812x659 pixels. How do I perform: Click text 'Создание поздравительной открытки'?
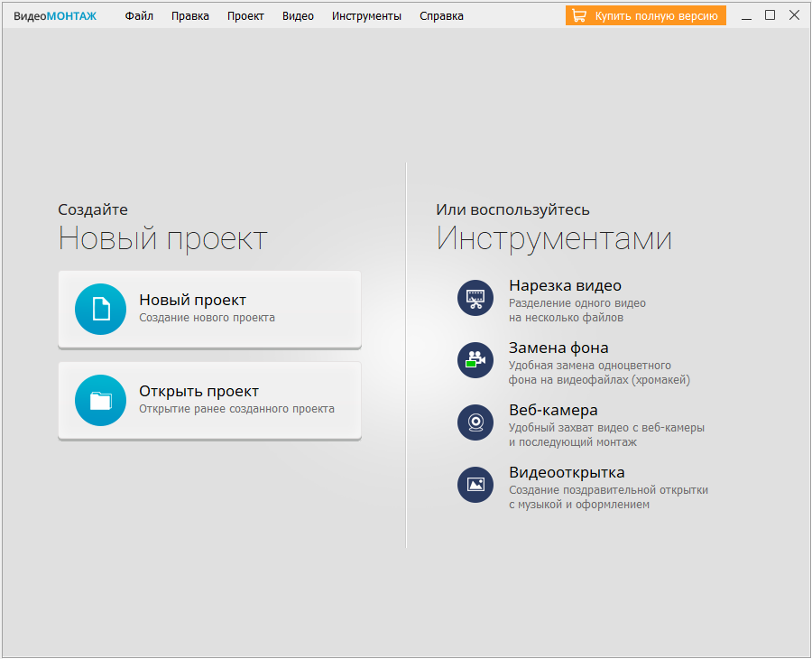608,489
